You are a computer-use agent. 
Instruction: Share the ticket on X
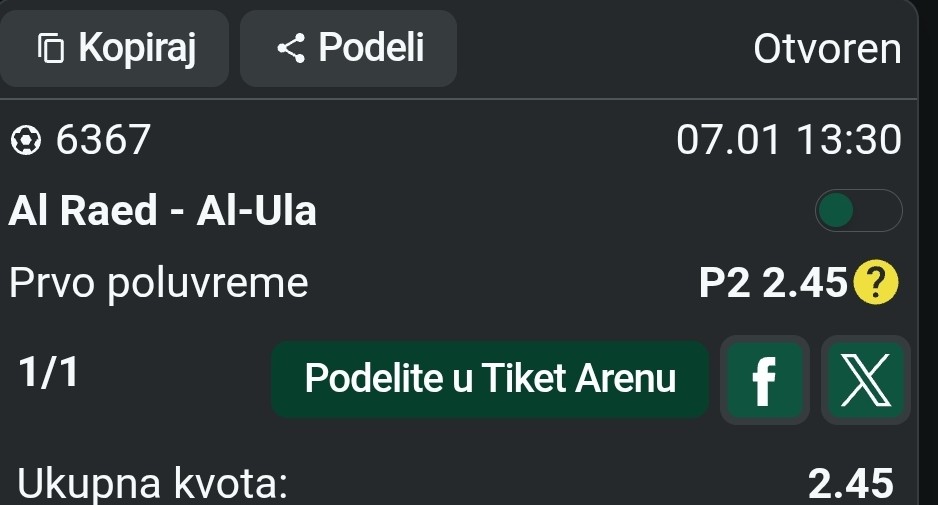[x=866, y=380]
